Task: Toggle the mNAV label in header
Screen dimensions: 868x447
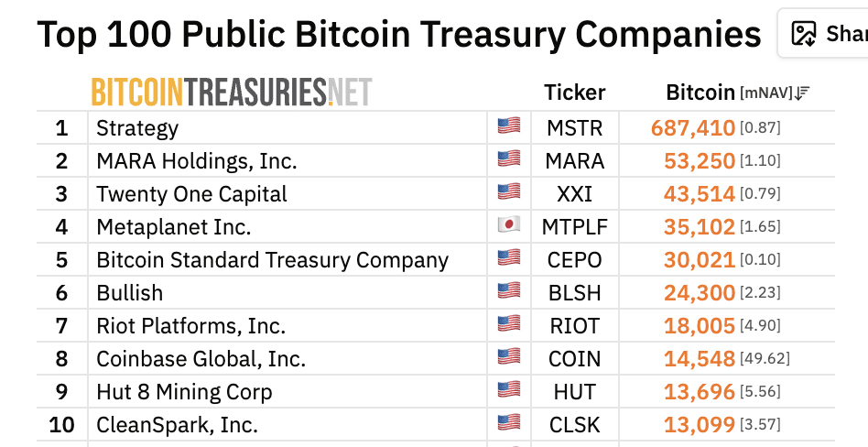Action: pos(765,93)
